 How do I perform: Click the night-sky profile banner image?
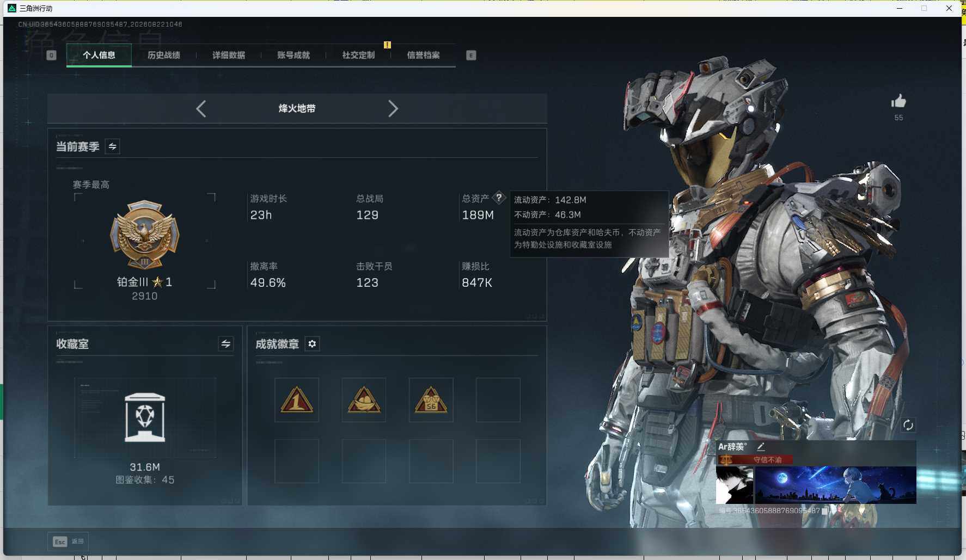click(836, 485)
